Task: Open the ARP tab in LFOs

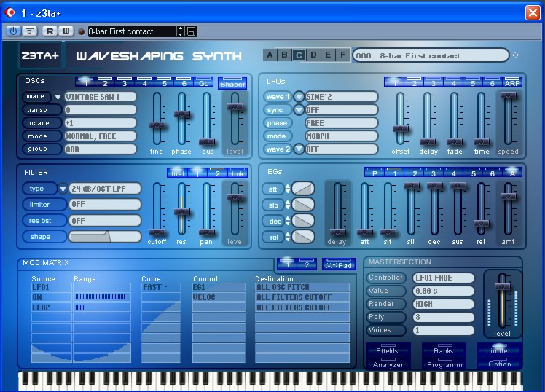Action: [512, 82]
